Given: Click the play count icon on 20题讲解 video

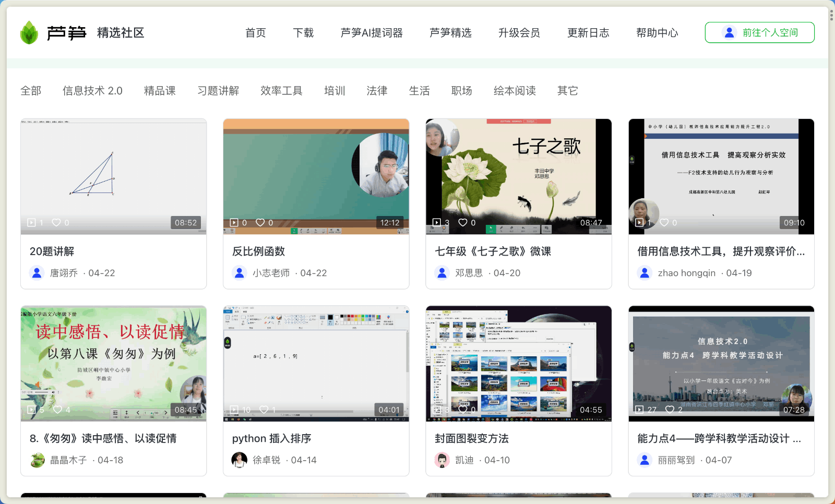Looking at the screenshot, I should point(32,223).
